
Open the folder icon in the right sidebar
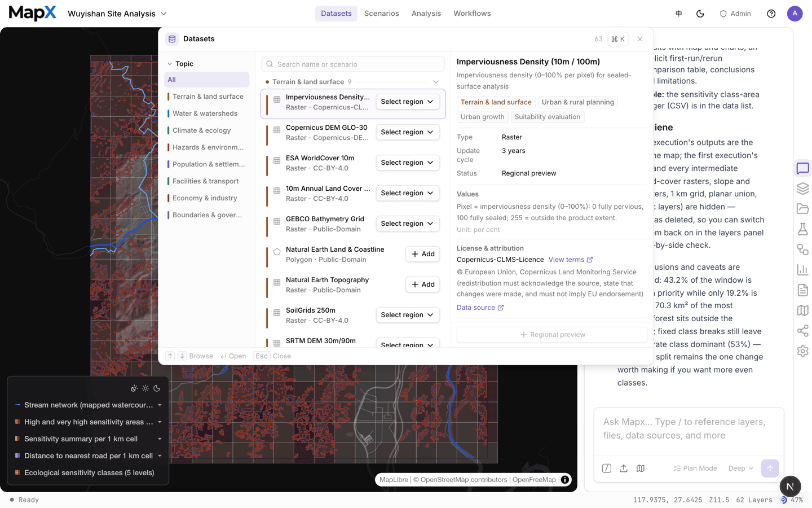pyautogui.click(x=802, y=209)
